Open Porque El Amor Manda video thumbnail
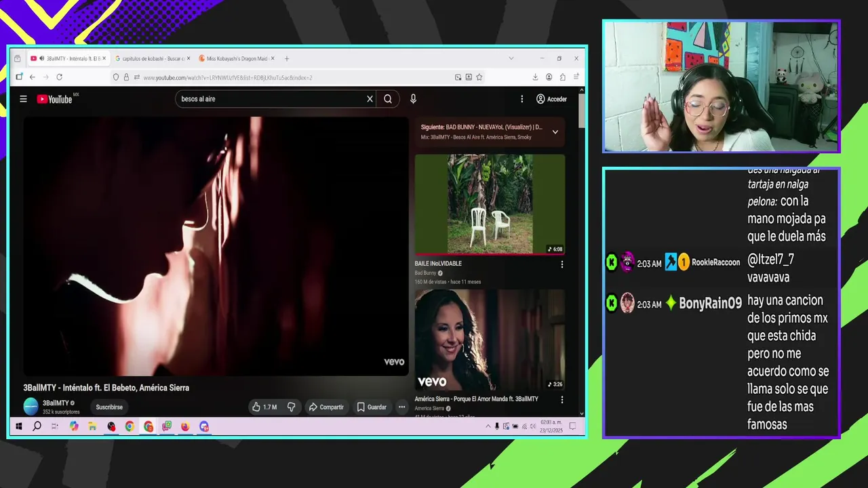Screen dimensions: 868x488 tap(490, 340)
